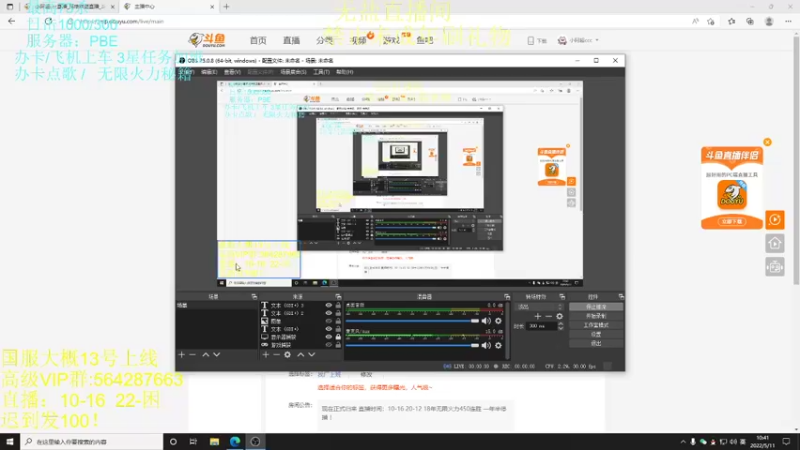
Task: Click the transition duration input field
Action: pyautogui.click(x=542, y=326)
